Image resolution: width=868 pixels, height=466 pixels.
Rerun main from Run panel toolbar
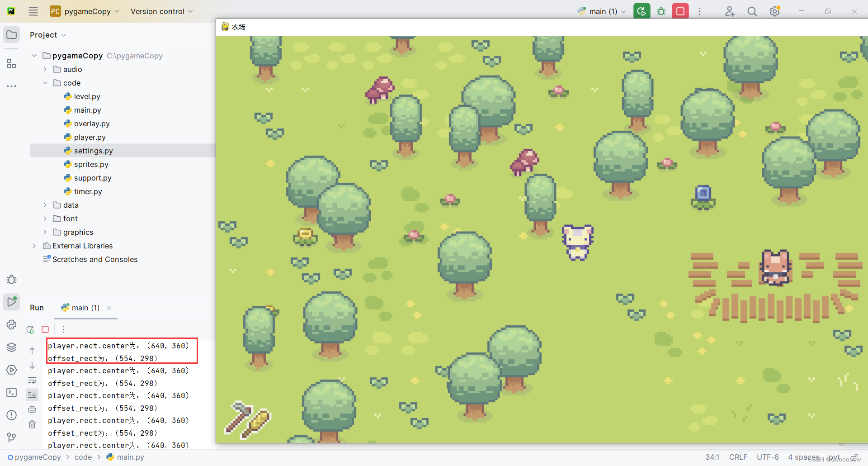[31, 329]
